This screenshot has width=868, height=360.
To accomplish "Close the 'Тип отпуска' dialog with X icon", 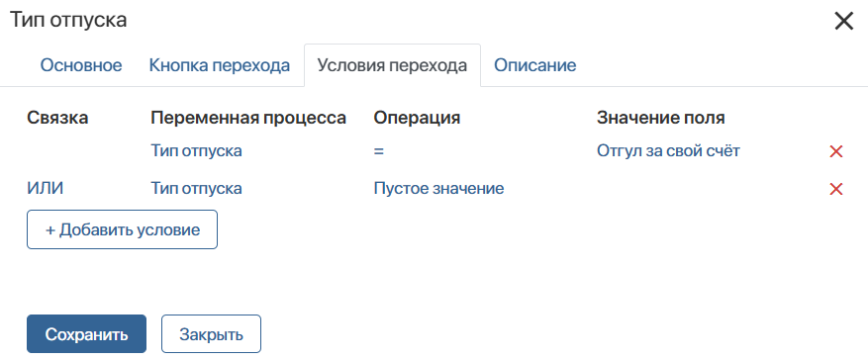I will point(844,22).
